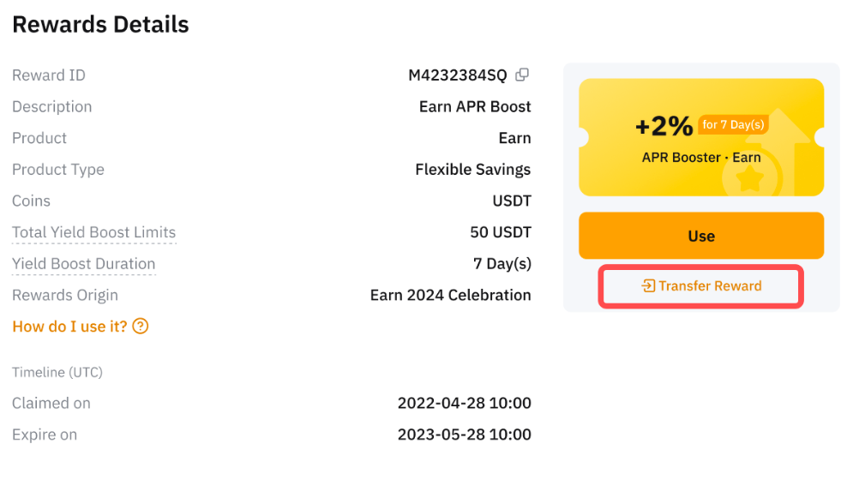Click the Claimed on date 2022-04-28
This screenshot has width=859, height=504.
coord(464,403)
